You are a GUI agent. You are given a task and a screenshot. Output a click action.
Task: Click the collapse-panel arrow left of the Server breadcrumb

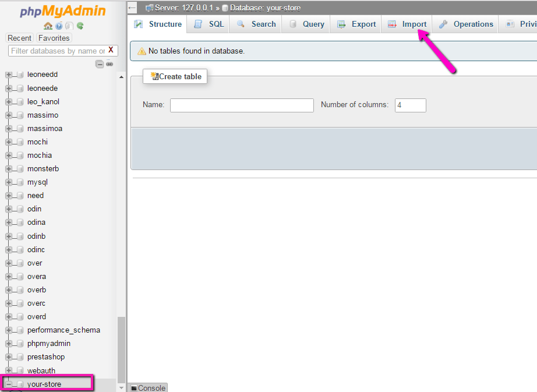(133, 8)
